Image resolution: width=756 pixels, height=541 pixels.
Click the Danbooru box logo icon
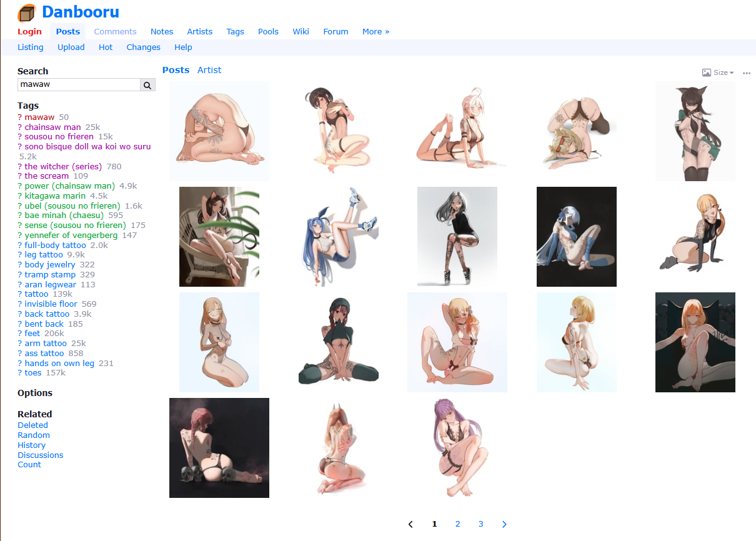click(27, 13)
